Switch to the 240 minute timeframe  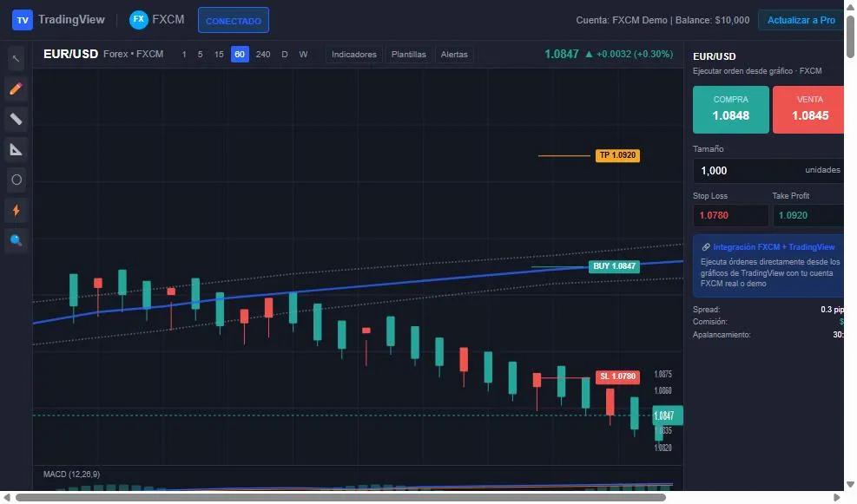[x=263, y=54]
